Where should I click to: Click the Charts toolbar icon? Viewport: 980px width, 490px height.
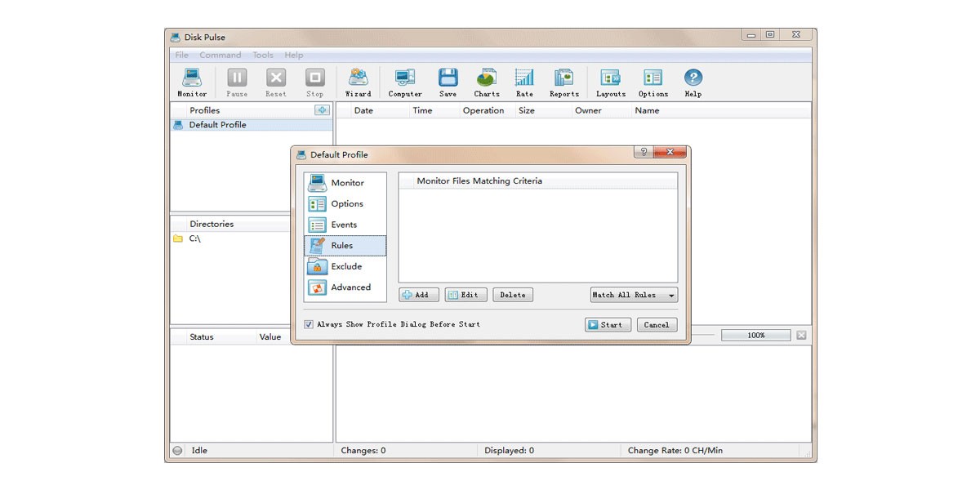click(x=487, y=82)
